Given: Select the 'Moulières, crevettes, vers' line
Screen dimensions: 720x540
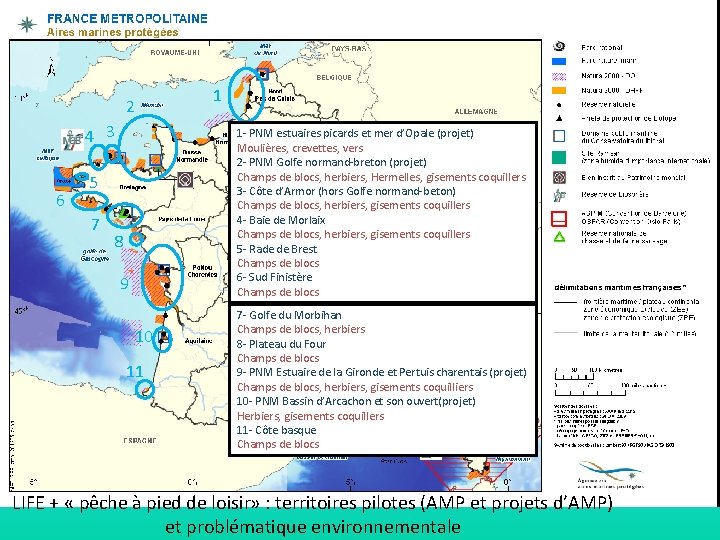Looking at the screenshot, I should coord(300,148).
